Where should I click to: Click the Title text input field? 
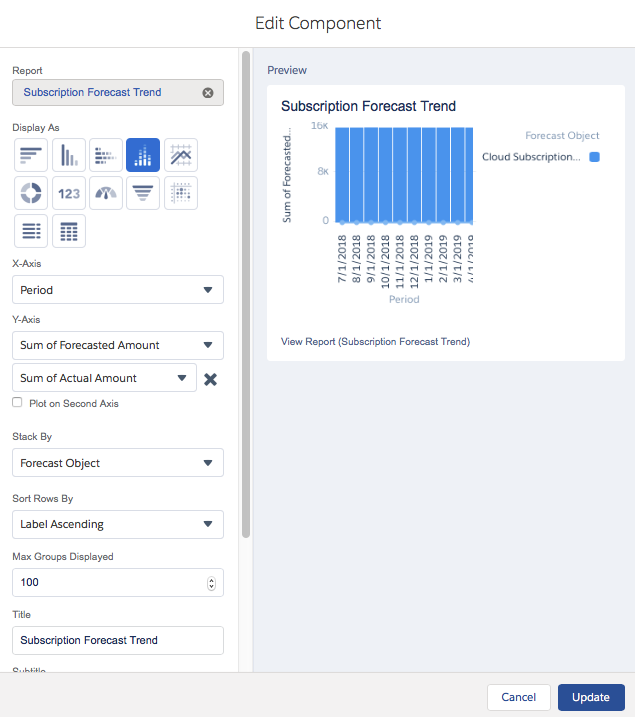point(117,640)
